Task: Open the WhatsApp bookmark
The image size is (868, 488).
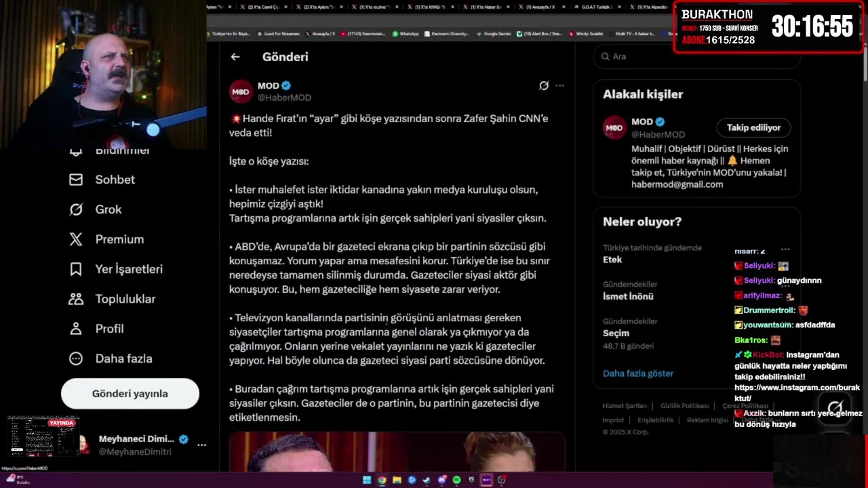Action: [406, 34]
